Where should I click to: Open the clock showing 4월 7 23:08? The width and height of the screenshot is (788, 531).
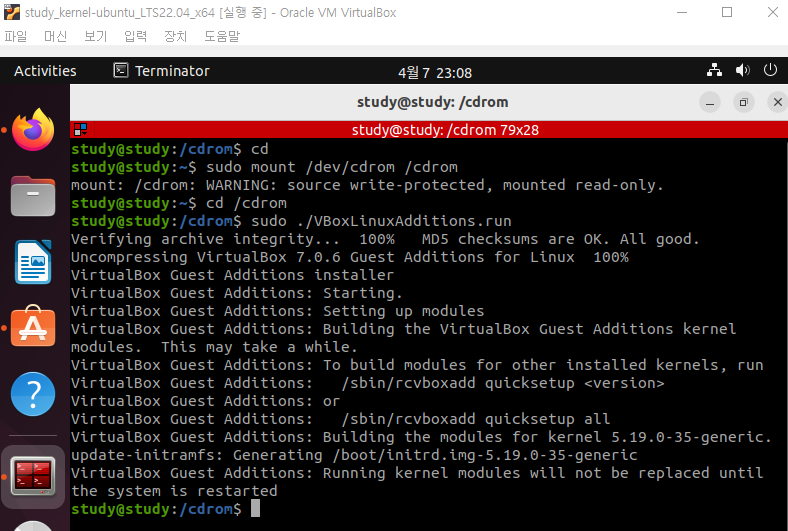click(435, 73)
